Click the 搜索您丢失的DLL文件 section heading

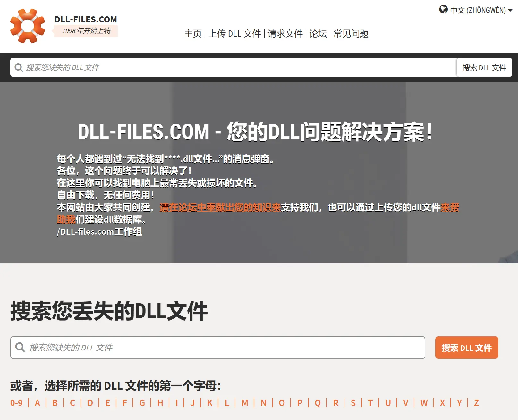[109, 311]
